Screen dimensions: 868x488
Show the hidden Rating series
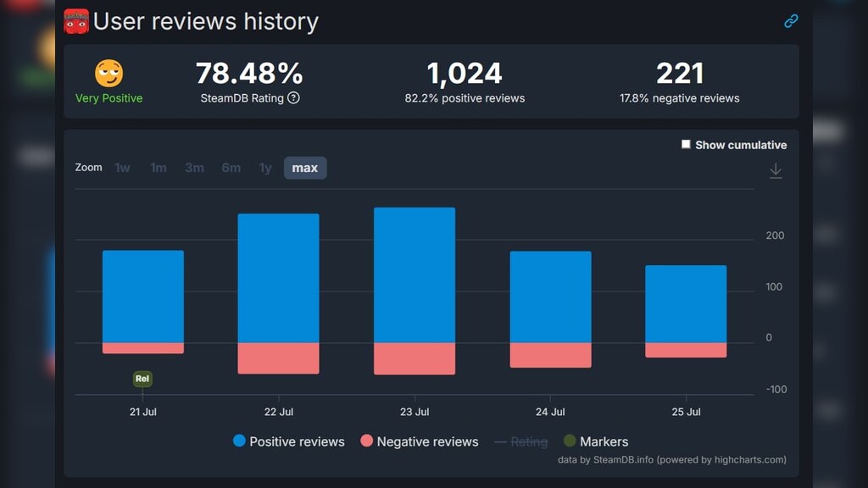coord(520,441)
